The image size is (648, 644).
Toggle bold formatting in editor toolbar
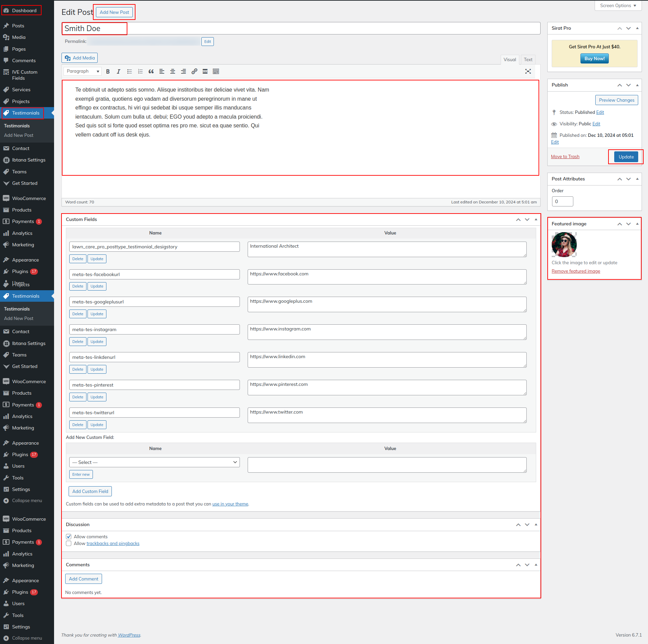click(x=108, y=71)
